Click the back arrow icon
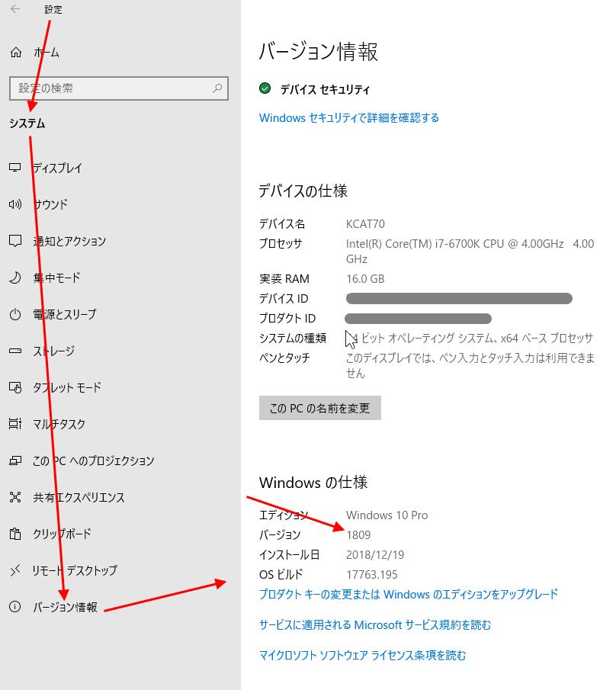The image size is (616, 690). coord(15,9)
